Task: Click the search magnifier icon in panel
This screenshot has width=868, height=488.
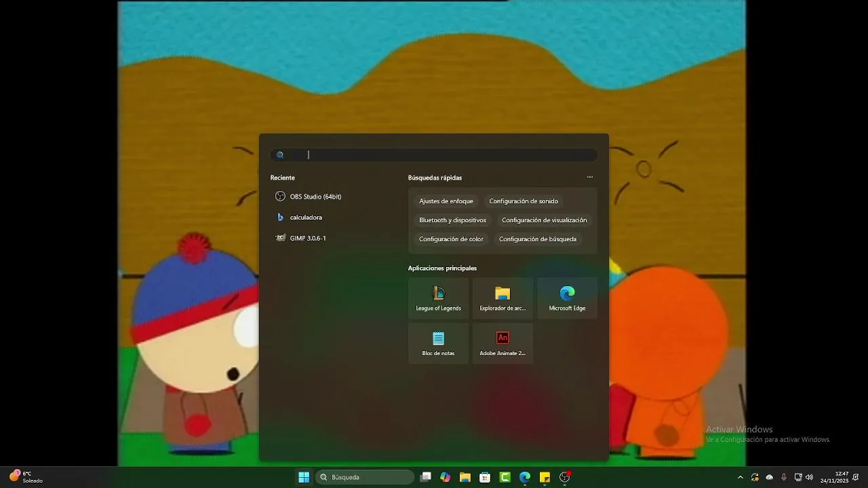Action: 280,155
